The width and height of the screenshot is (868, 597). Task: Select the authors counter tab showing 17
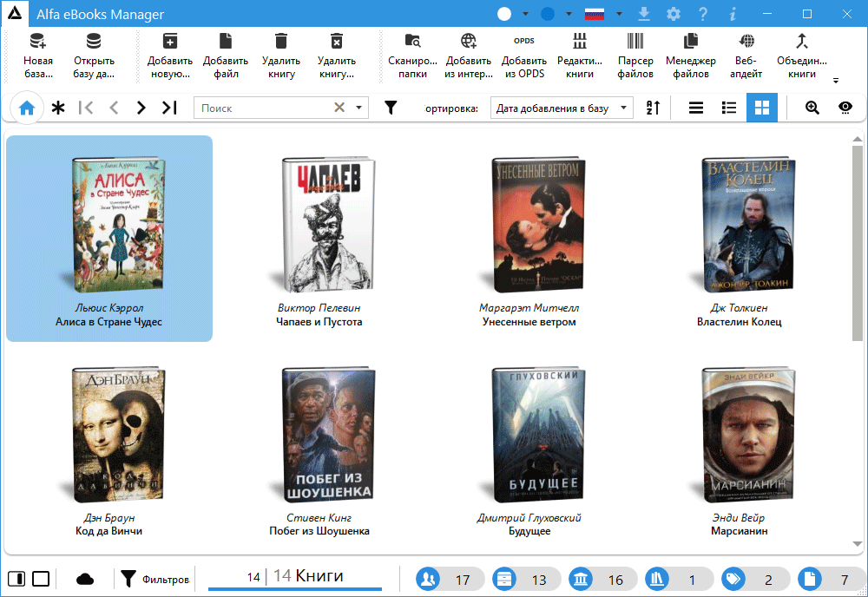tap(446, 579)
